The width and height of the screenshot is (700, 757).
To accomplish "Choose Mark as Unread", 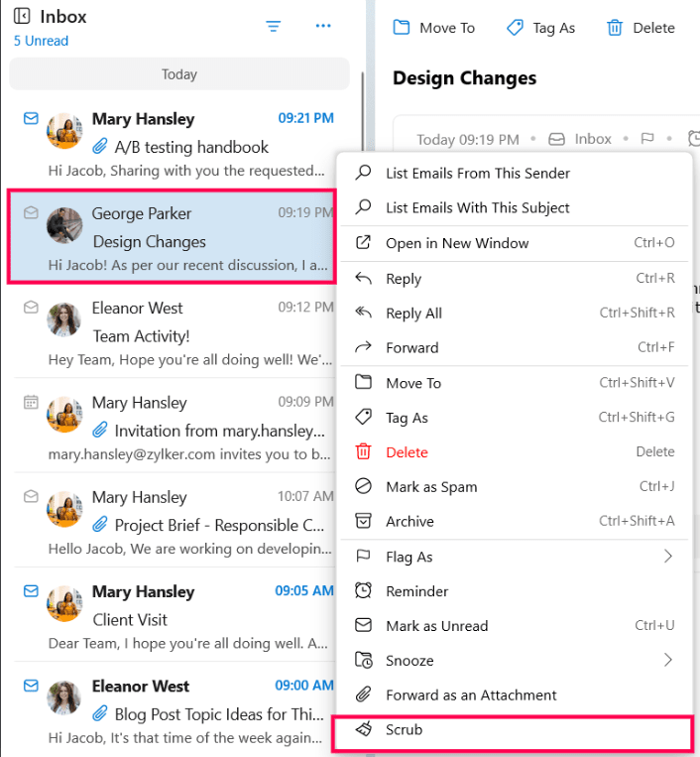I will click(515, 626).
